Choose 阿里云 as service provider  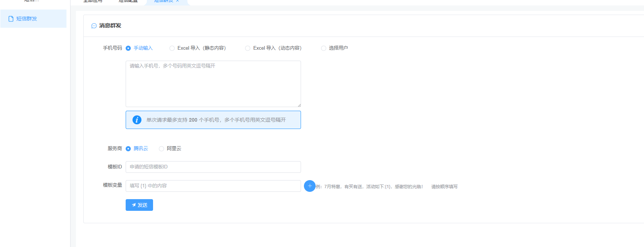[170, 149]
